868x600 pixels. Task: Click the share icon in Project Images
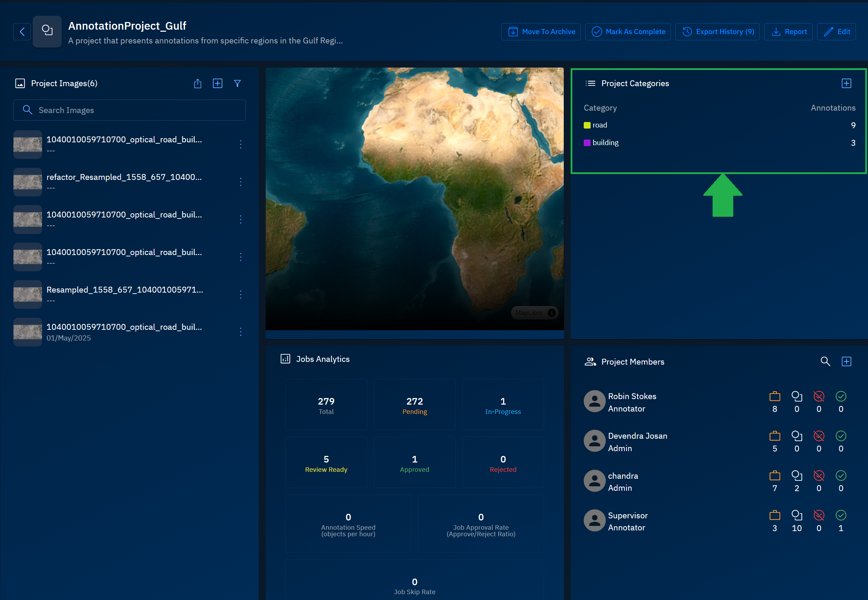click(198, 83)
